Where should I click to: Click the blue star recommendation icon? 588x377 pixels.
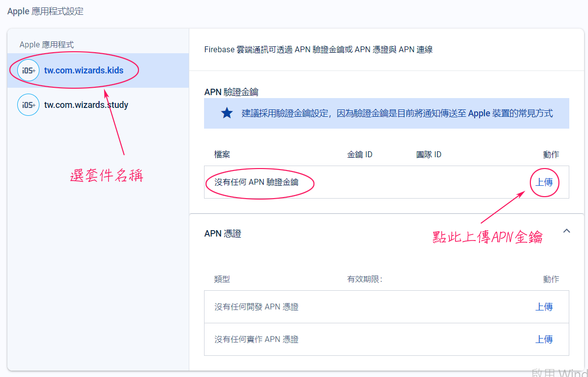click(227, 113)
